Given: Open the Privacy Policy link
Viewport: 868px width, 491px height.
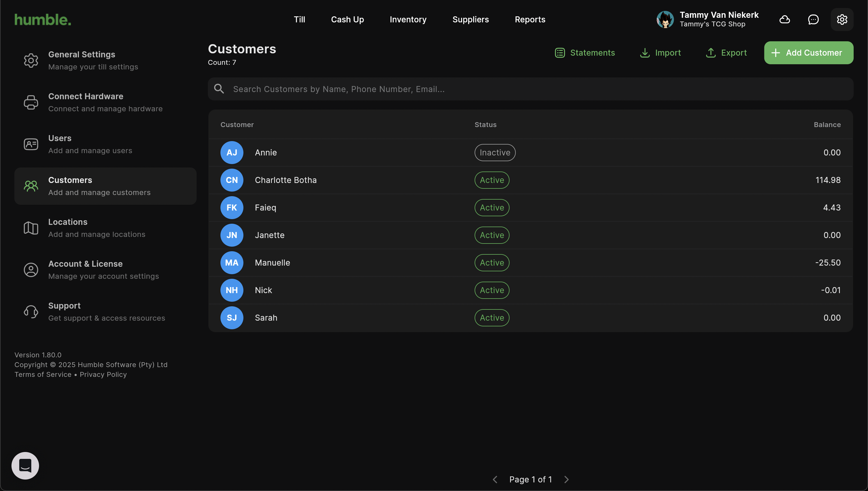Looking at the screenshot, I should point(103,375).
